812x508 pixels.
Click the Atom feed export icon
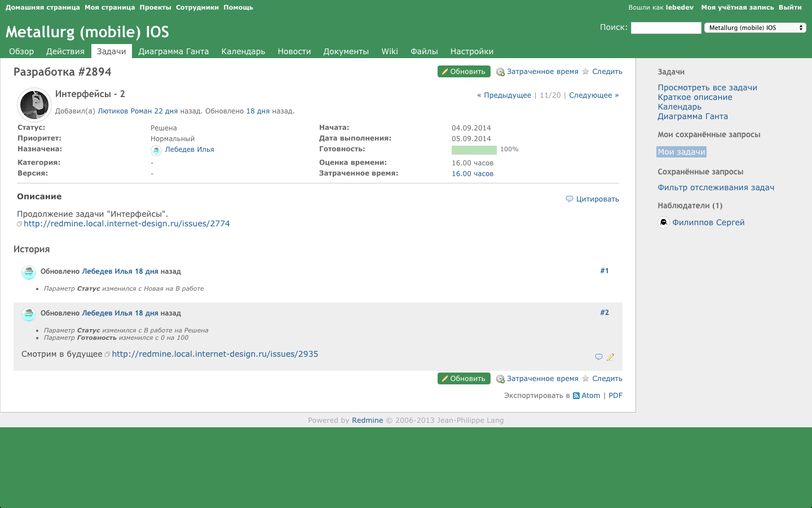576,396
